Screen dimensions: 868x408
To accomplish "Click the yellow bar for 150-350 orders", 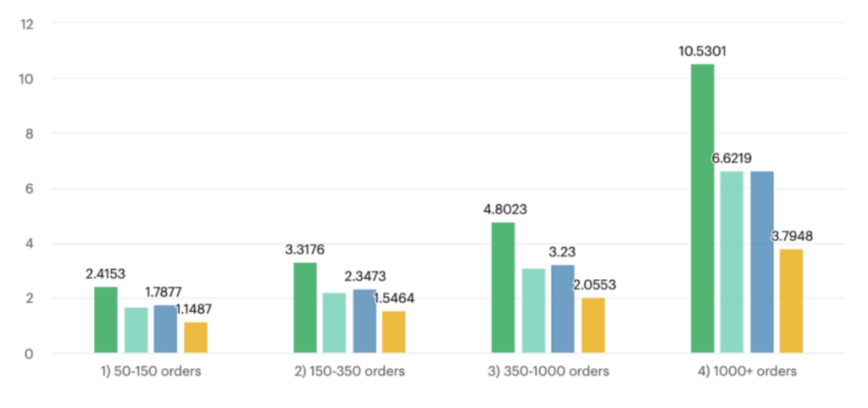I will click(x=393, y=332).
